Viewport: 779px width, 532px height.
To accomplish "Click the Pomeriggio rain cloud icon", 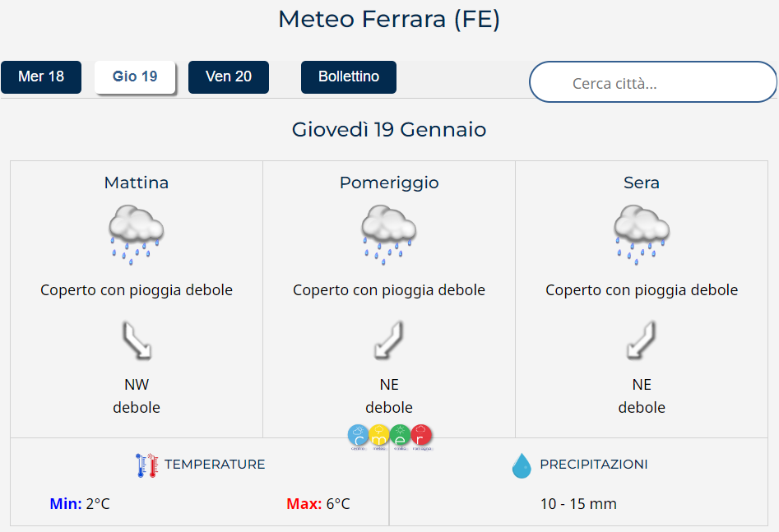I will pyautogui.click(x=389, y=234).
